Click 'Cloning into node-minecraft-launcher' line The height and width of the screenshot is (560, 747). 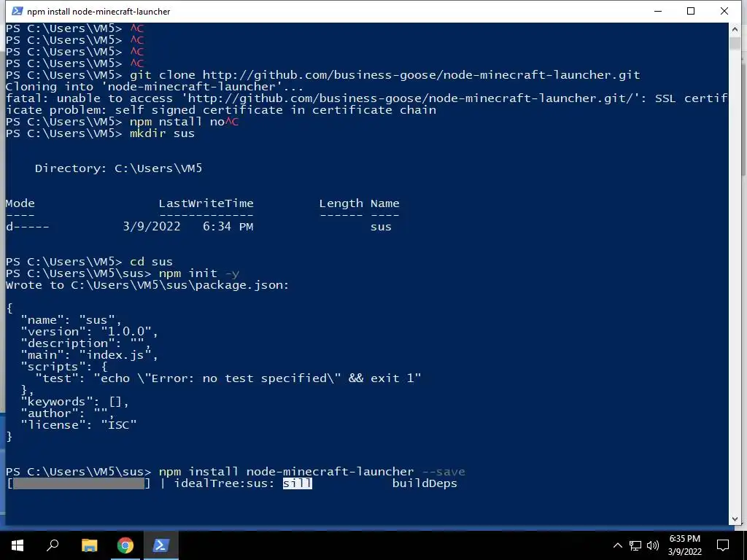coord(155,87)
